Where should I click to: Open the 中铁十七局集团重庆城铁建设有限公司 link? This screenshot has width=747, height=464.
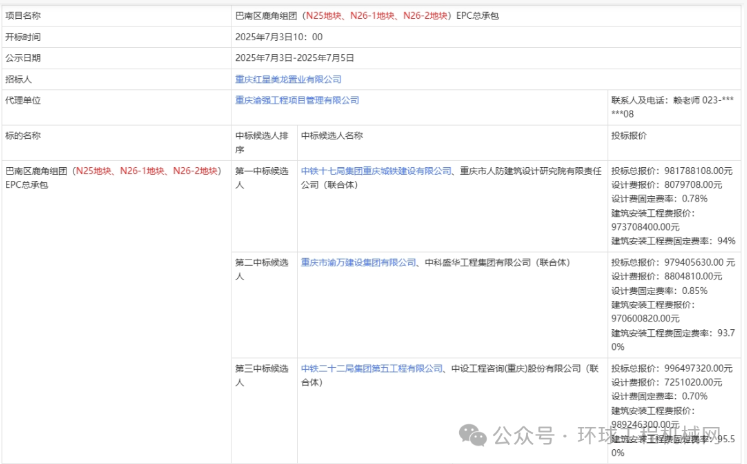[x=376, y=171]
